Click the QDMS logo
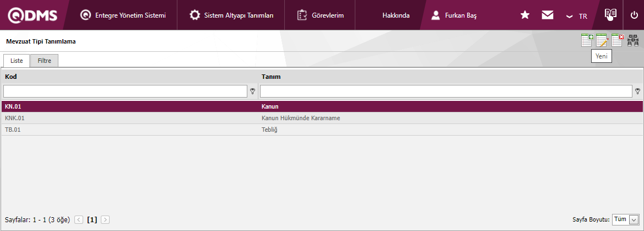The image size is (644, 231). coord(33,15)
